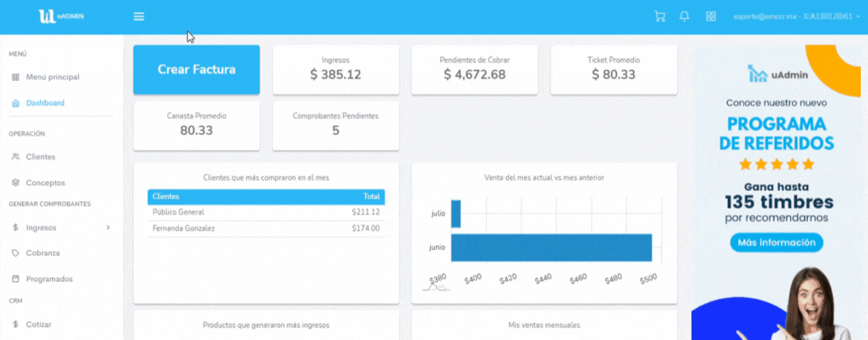Screen dimensions: 868x340
Task: Click the junio bar in chart
Action: click(551, 247)
